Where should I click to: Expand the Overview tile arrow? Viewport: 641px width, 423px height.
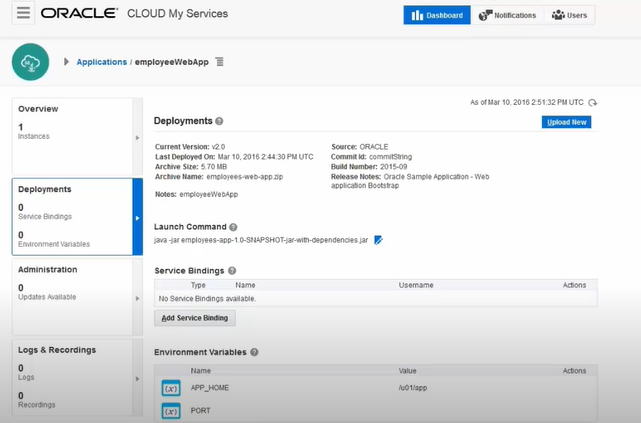(x=137, y=137)
